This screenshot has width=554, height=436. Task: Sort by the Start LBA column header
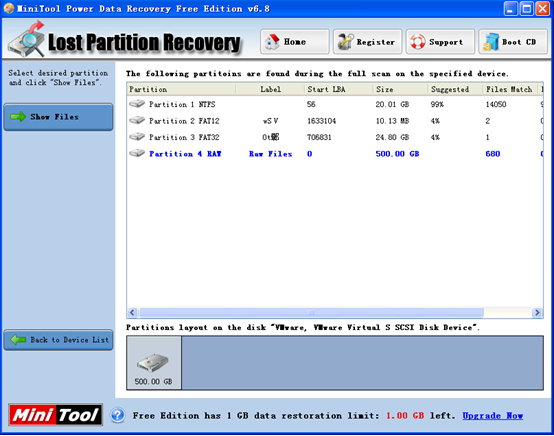(339, 89)
